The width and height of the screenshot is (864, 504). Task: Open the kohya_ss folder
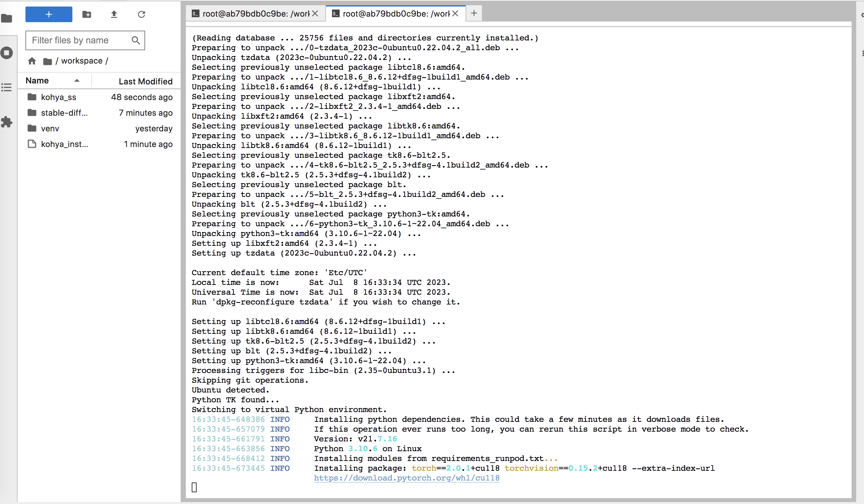point(58,97)
